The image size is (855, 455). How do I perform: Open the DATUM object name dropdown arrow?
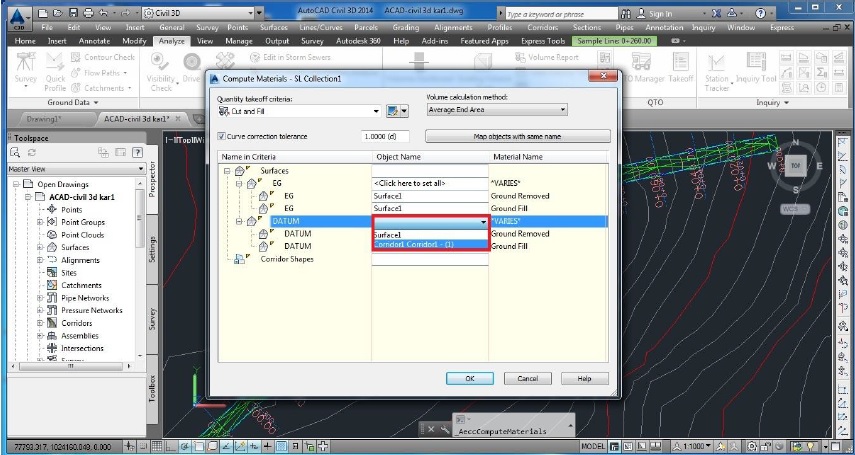point(483,221)
